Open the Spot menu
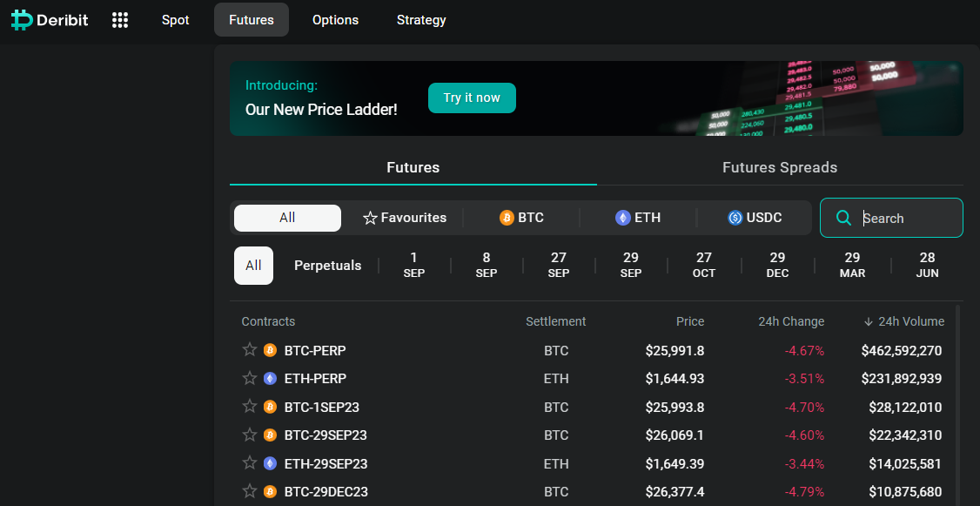 point(176,20)
